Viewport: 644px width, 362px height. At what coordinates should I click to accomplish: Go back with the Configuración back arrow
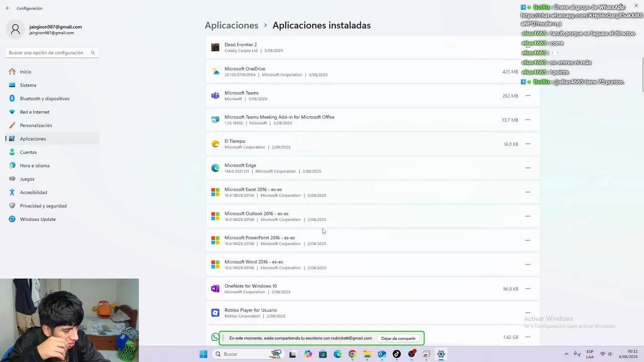click(x=8, y=8)
